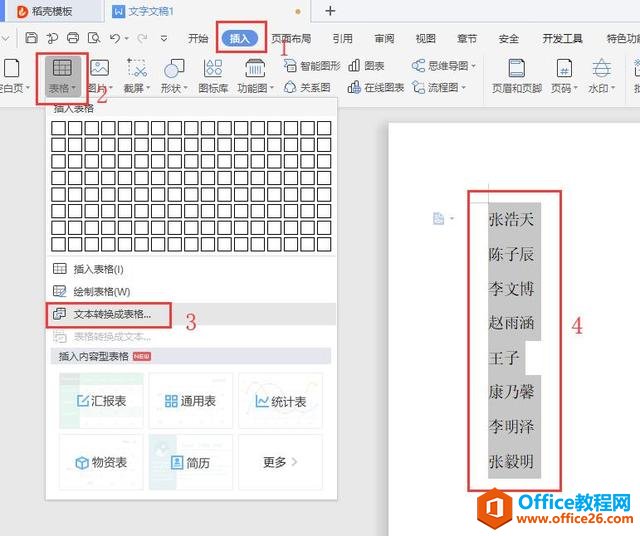Open the 视图 ribbon tab

426,39
